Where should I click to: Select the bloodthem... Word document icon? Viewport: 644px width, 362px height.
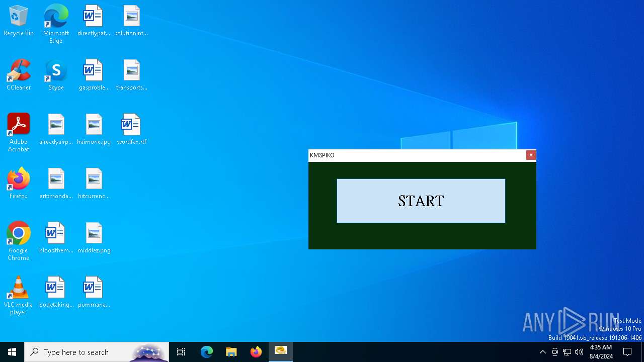[x=56, y=238]
